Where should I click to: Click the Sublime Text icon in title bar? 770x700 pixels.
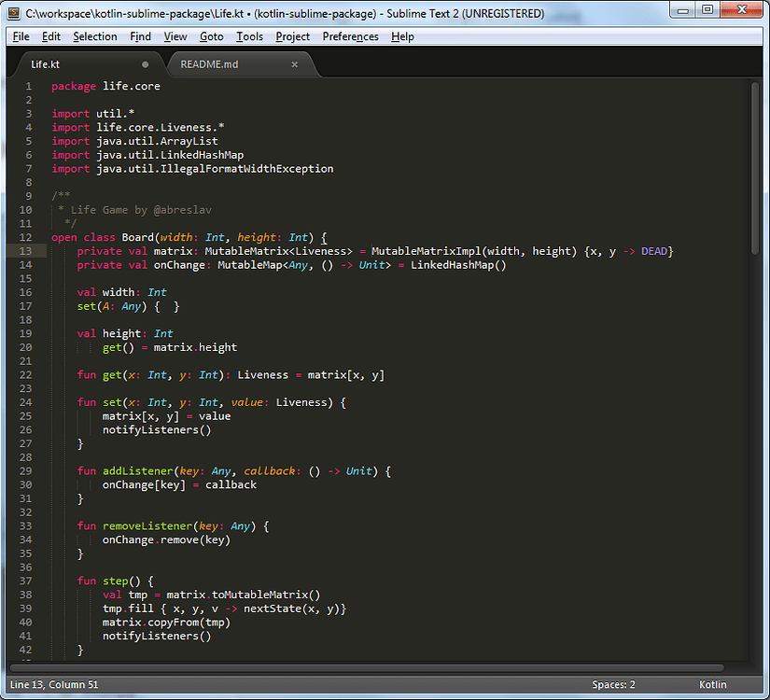[x=13, y=13]
